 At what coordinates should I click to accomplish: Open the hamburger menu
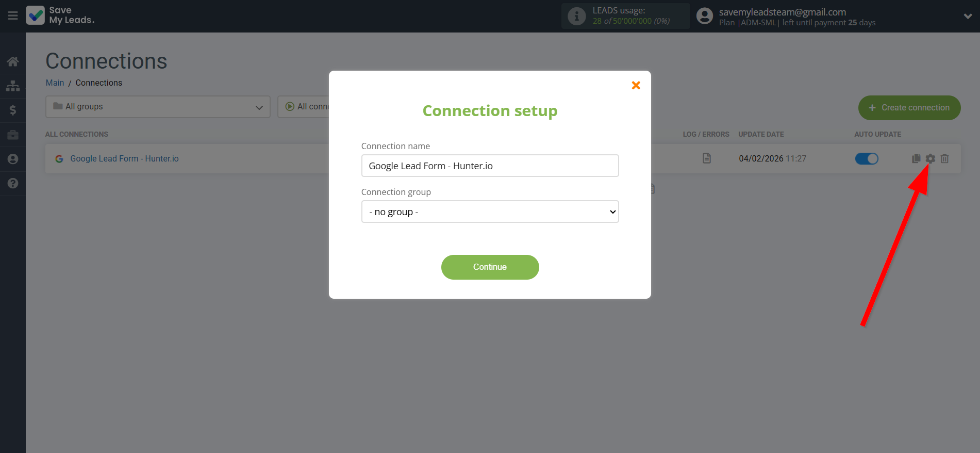click(13, 16)
